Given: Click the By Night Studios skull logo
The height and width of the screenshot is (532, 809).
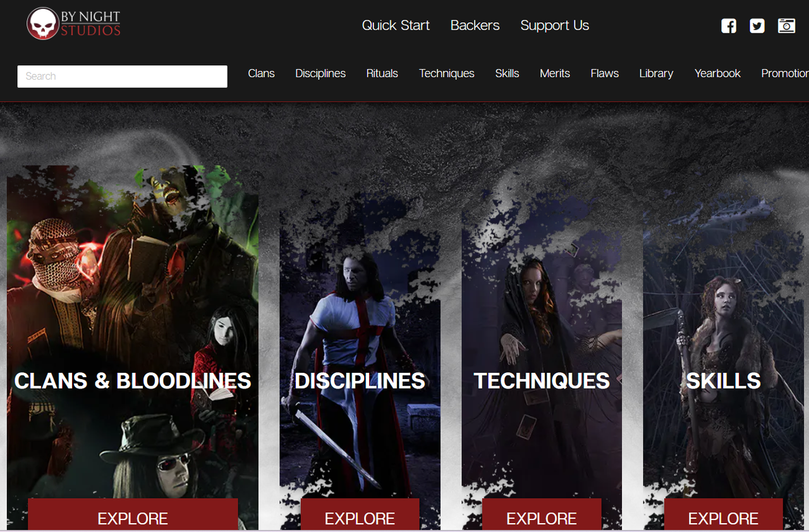Looking at the screenshot, I should 43,24.
